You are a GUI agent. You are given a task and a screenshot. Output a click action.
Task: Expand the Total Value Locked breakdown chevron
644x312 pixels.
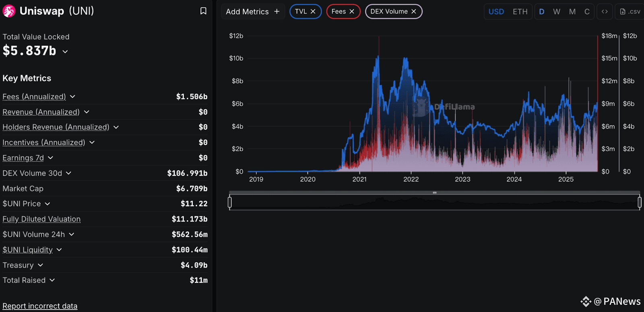65,51
